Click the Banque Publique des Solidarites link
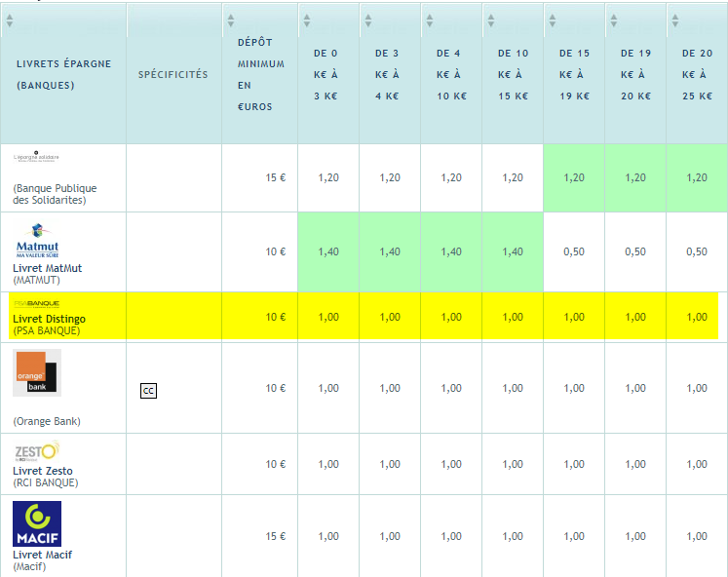This screenshot has width=728, height=577. pos(55,194)
